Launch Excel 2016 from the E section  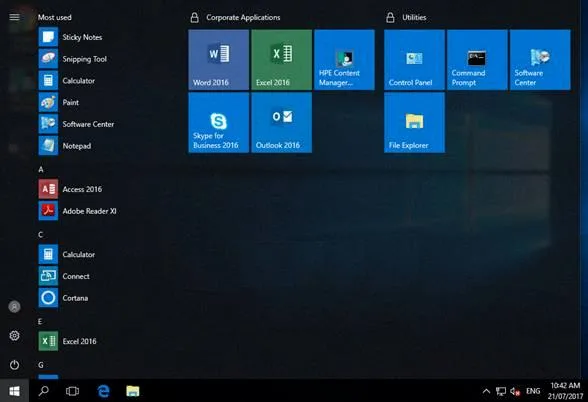click(x=68, y=341)
